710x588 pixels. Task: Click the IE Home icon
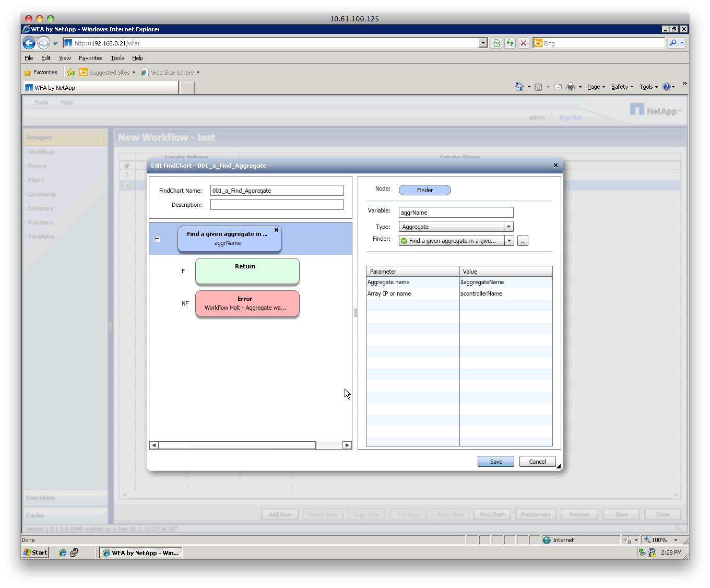point(519,87)
